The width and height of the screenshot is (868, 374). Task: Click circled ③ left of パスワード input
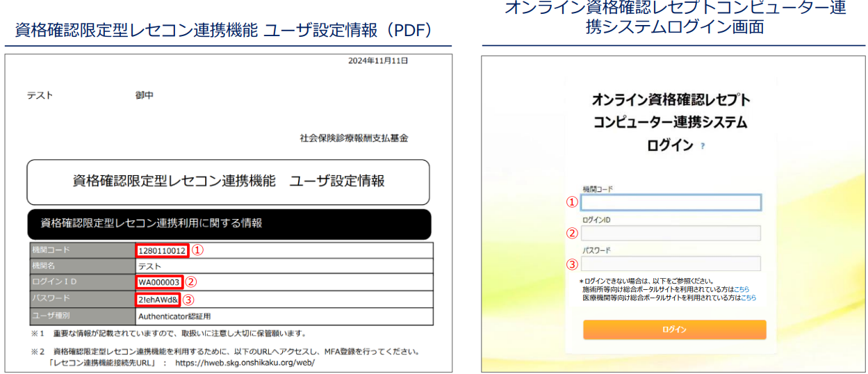(x=572, y=264)
